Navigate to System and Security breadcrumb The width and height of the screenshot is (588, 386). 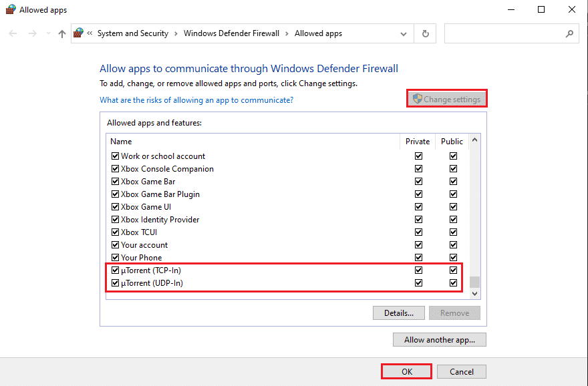(x=132, y=33)
